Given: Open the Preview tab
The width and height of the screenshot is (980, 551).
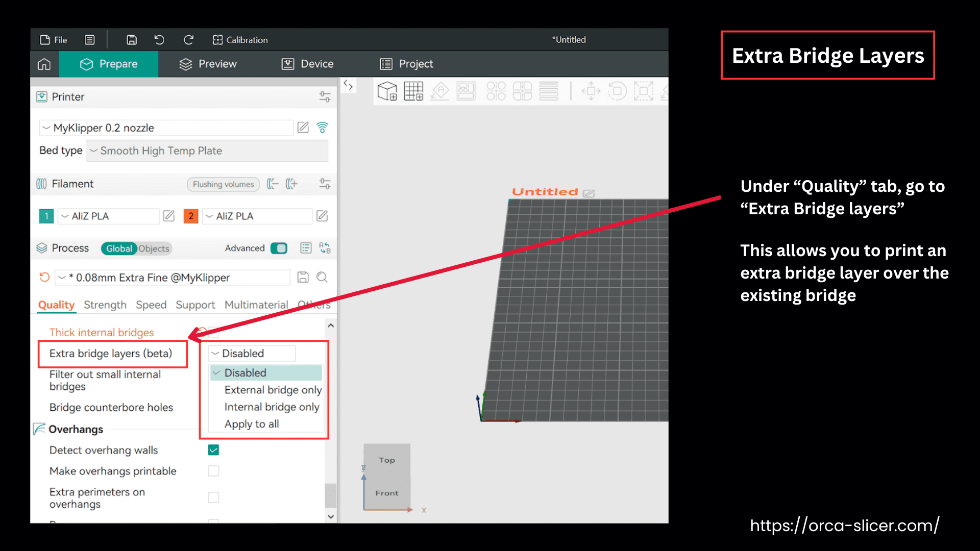Looking at the screenshot, I should 208,64.
